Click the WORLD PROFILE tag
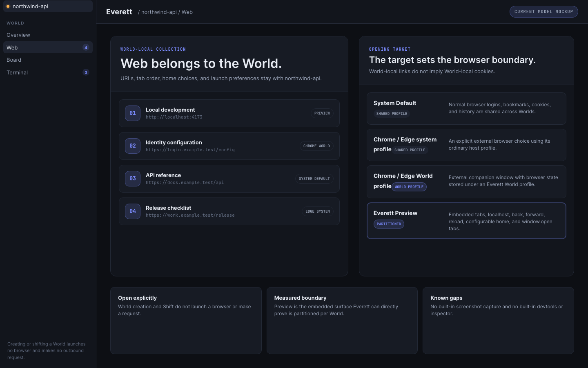The height and width of the screenshot is (368, 588). tap(409, 187)
